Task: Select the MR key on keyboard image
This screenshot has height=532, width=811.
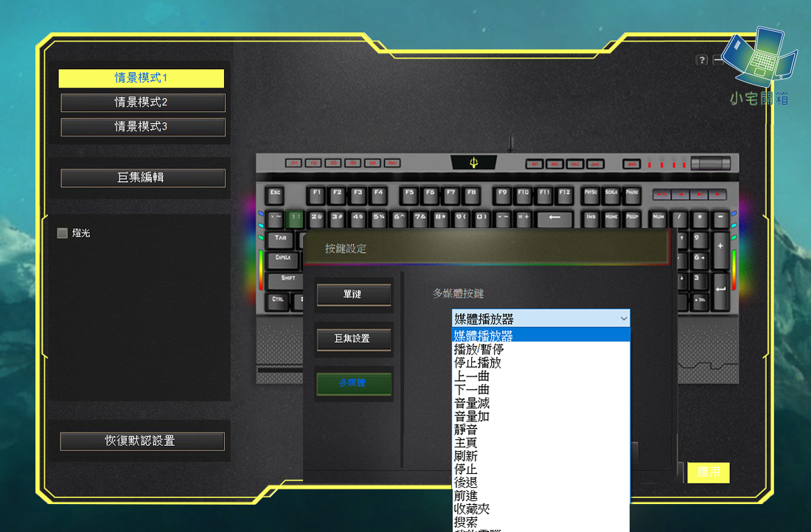Action: [x=632, y=164]
